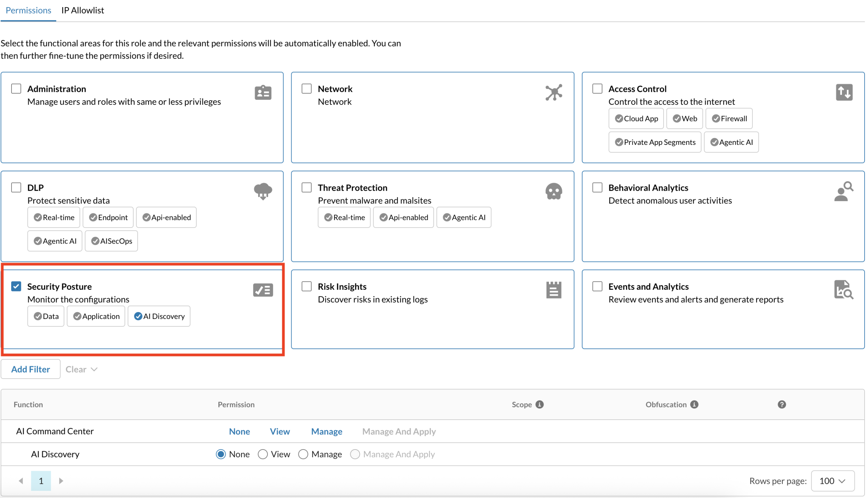Image resolution: width=868 pixels, height=498 pixels.
Task: Enable the Administration checkbox
Action: (x=16, y=89)
